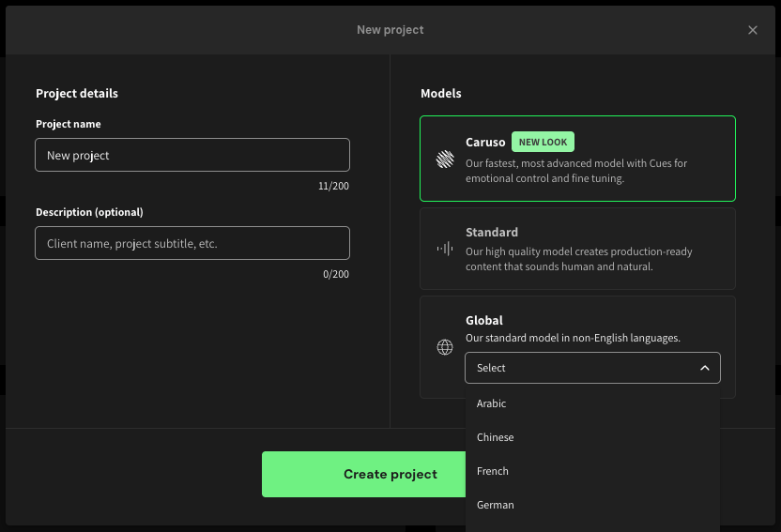Click the NEW LOOK badge
Screen dimensions: 781x532
(543, 142)
